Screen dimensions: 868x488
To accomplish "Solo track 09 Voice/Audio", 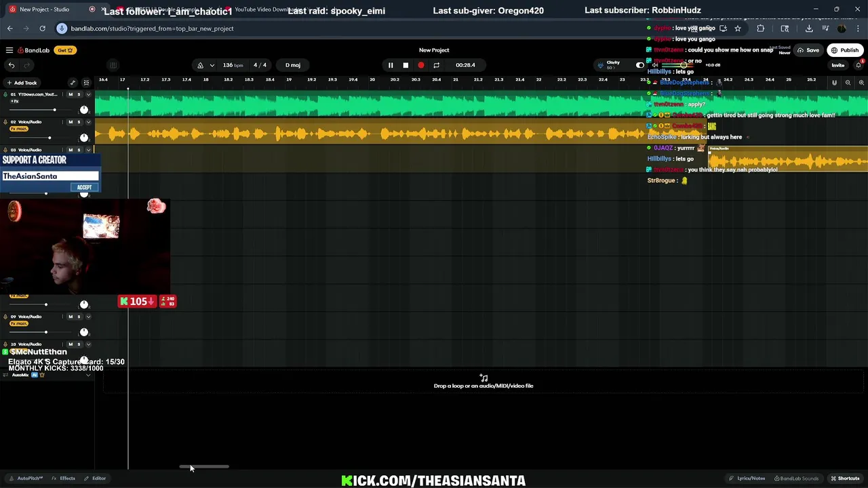I will (79, 317).
